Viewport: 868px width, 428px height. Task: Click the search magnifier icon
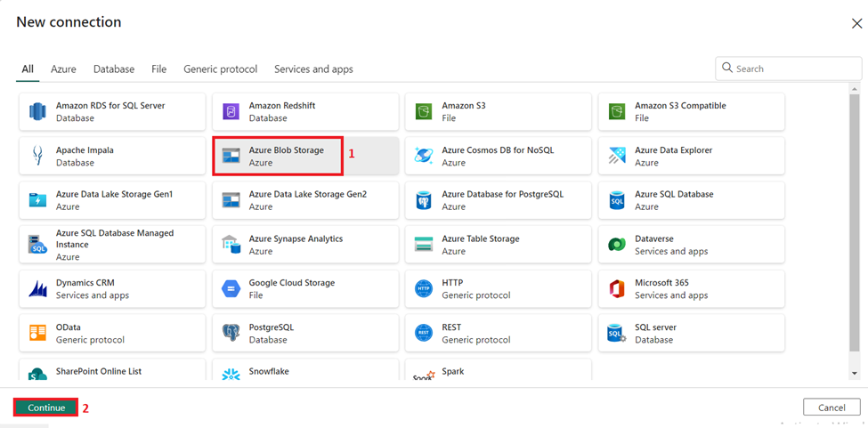(727, 68)
